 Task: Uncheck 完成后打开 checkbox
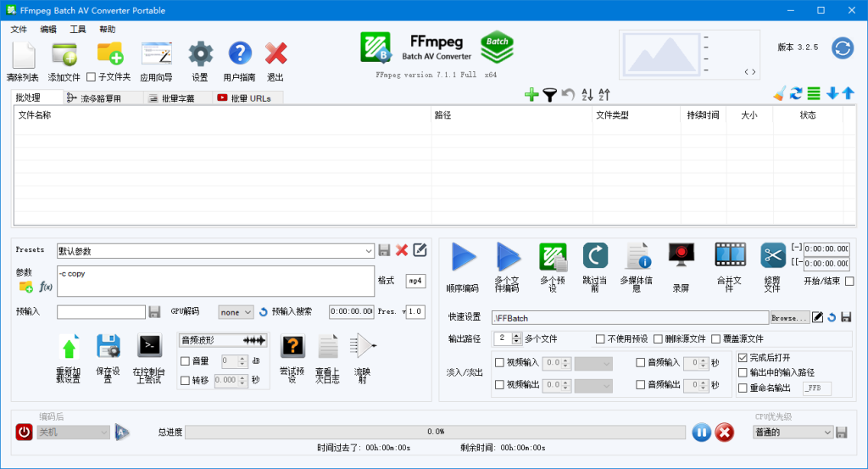tap(743, 358)
